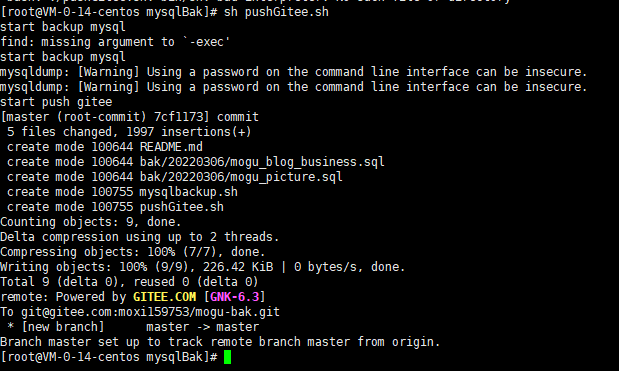Click the last shell prompt '[root@VM-0-14-centos mysqlBak]#'
Image resolution: width=619 pixels, height=371 pixels.
[x=109, y=357]
